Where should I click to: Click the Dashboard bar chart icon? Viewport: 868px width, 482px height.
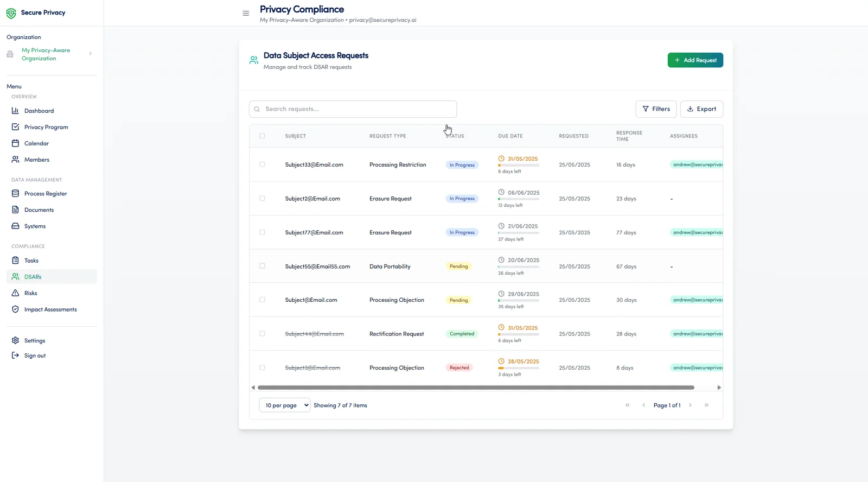click(15, 111)
